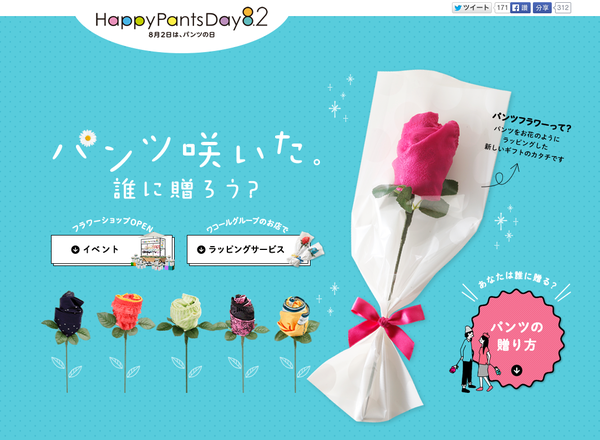Click the Twitter tweet button

[x=472, y=8]
